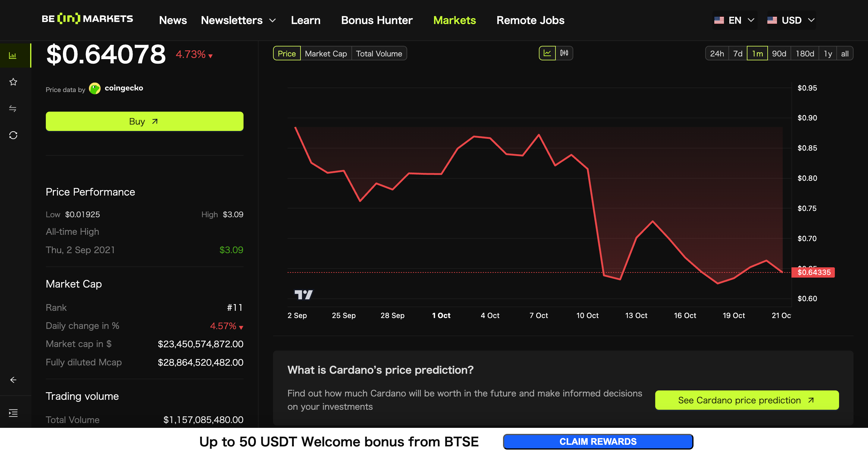
Task: Click See Cardano price prediction button
Action: pyautogui.click(x=747, y=400)
